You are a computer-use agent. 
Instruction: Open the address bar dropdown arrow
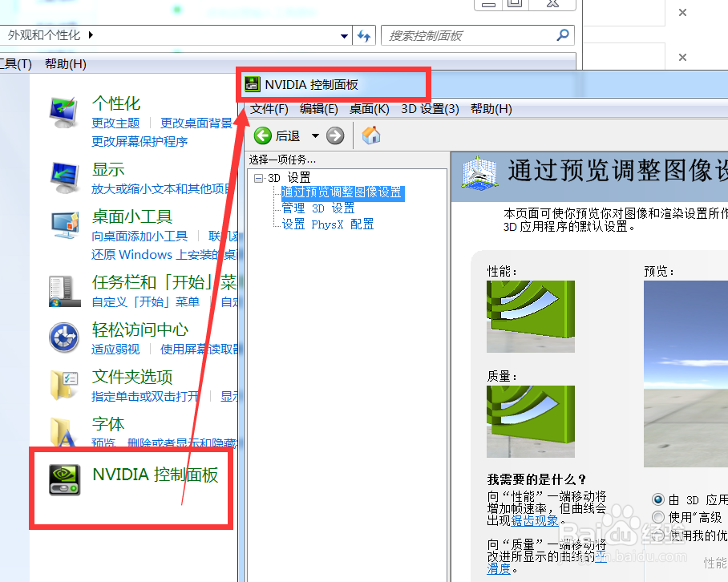(x=344, y=36)
